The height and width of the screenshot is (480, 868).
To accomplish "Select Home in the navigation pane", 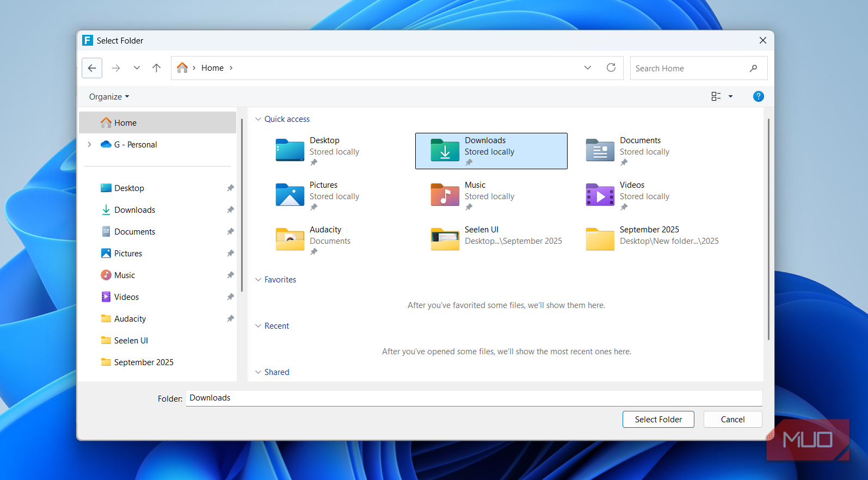I will point(158,123).
